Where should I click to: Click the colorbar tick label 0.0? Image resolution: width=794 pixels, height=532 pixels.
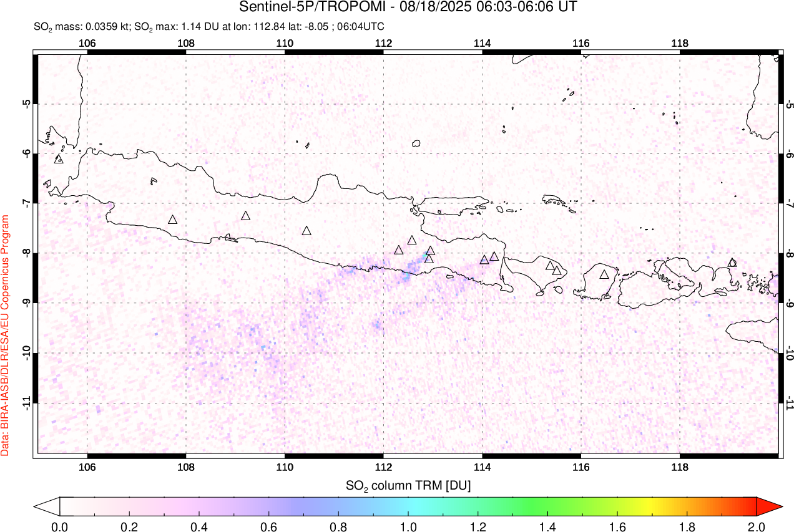click(60, 526)
